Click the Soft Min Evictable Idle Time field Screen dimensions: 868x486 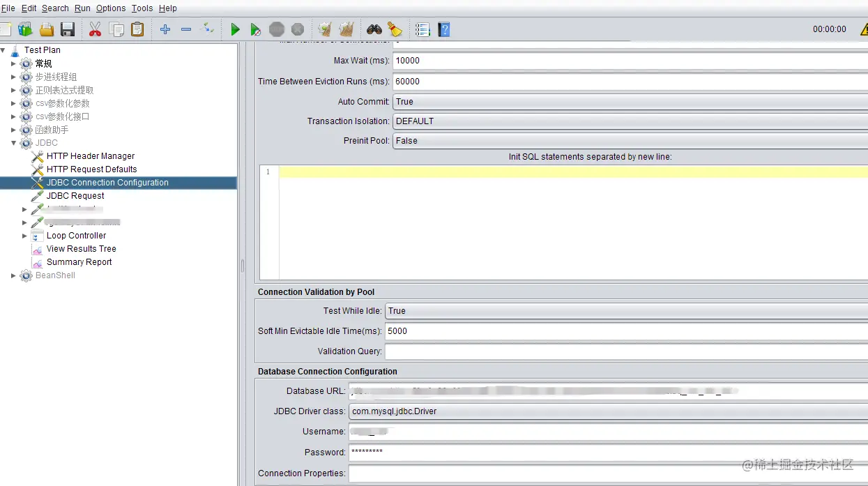(626, 331)
